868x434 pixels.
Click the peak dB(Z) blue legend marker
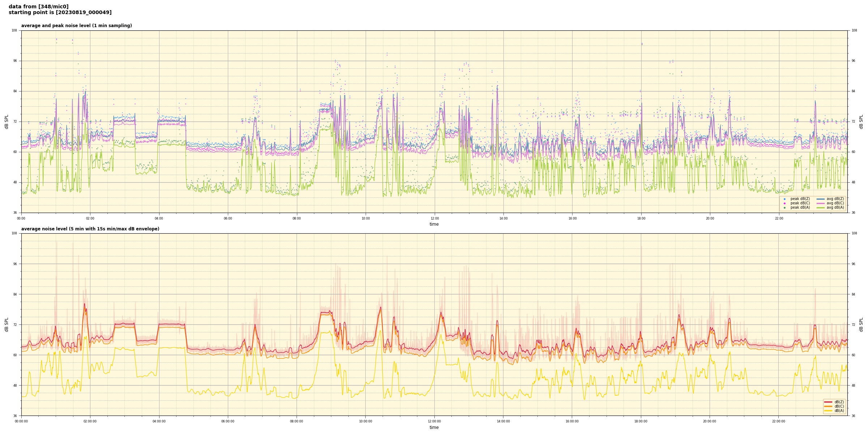click(x=784, y=199)
